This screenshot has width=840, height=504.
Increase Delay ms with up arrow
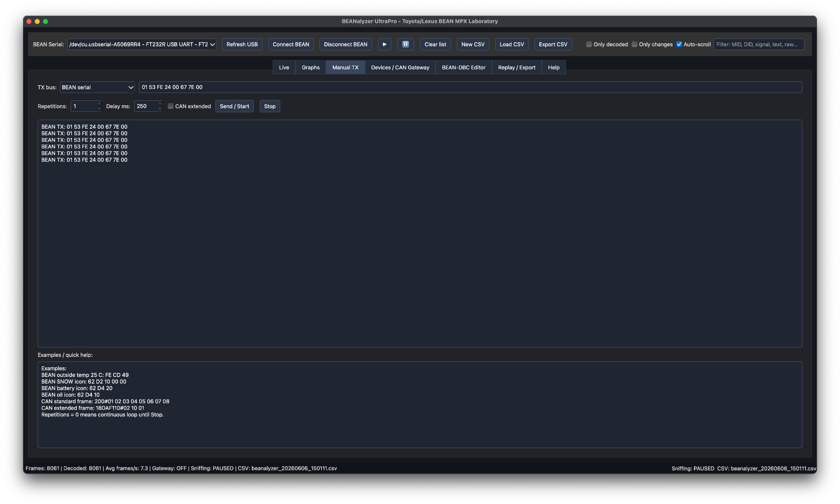point(160,103)
